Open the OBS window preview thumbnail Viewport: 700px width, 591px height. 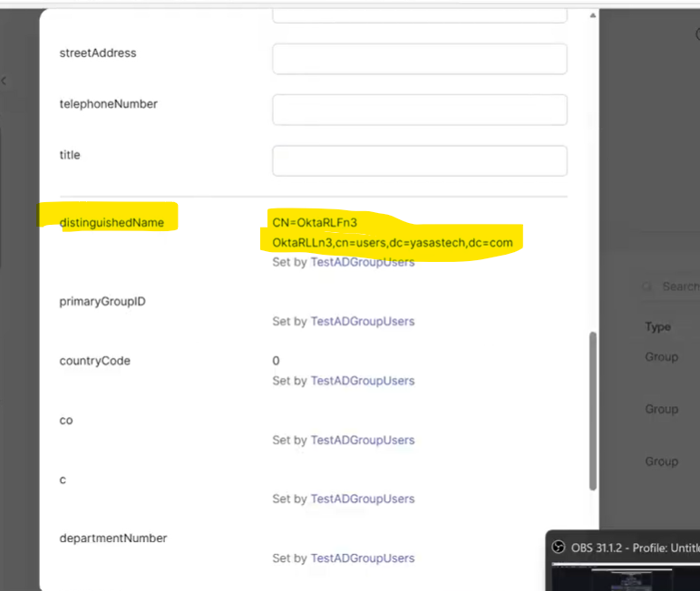click(x=626, y=576)
